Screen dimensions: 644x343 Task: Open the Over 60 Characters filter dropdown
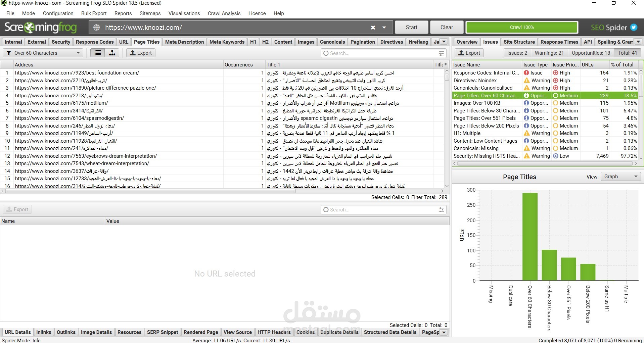pyautogui.click(x=43, y=53)
